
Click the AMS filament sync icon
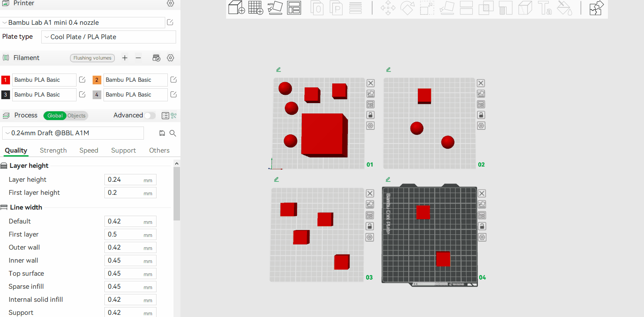point(157,58)
